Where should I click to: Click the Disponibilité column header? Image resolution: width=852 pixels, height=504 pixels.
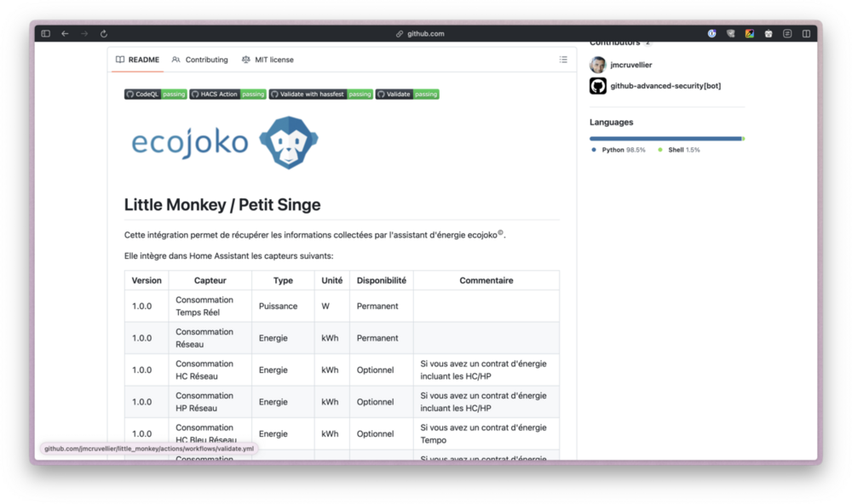click(382, 280)
